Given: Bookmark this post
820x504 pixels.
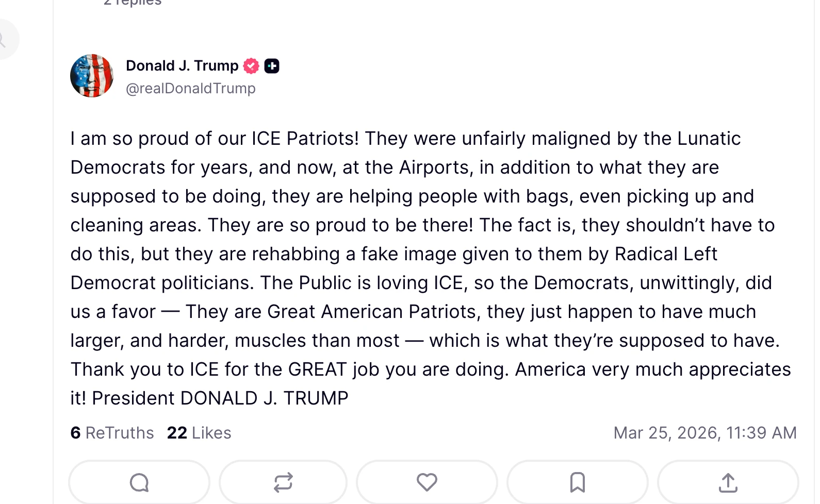Looking at the screenshot, I should click(578, 483).
